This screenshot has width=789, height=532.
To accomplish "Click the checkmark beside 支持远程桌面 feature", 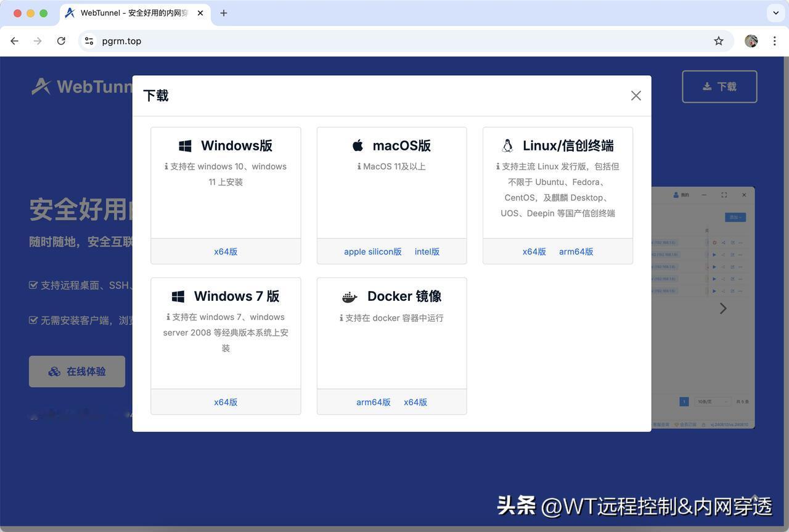I will 33,285.
